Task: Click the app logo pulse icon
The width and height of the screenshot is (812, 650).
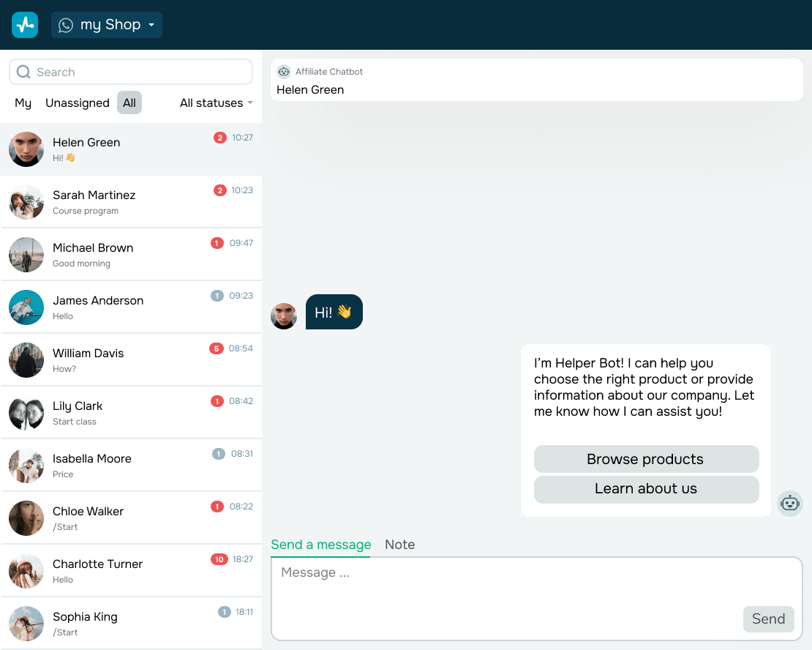Action: (x=25, y=25)
